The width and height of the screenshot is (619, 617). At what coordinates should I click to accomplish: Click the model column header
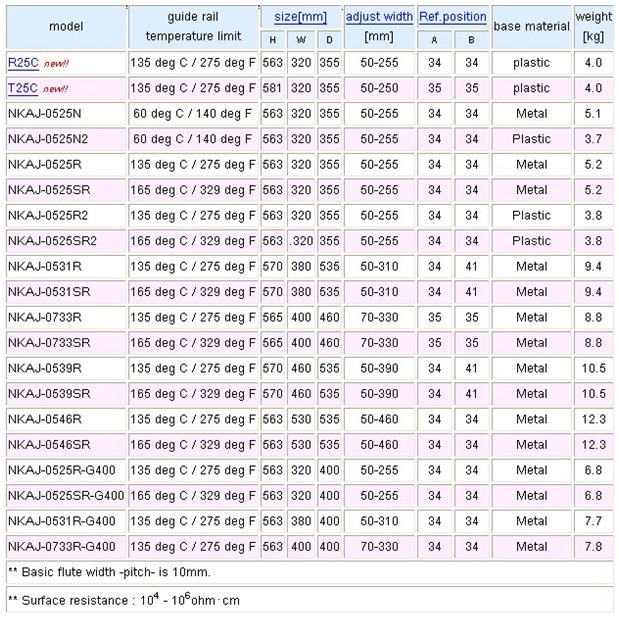tap(66, 27)
